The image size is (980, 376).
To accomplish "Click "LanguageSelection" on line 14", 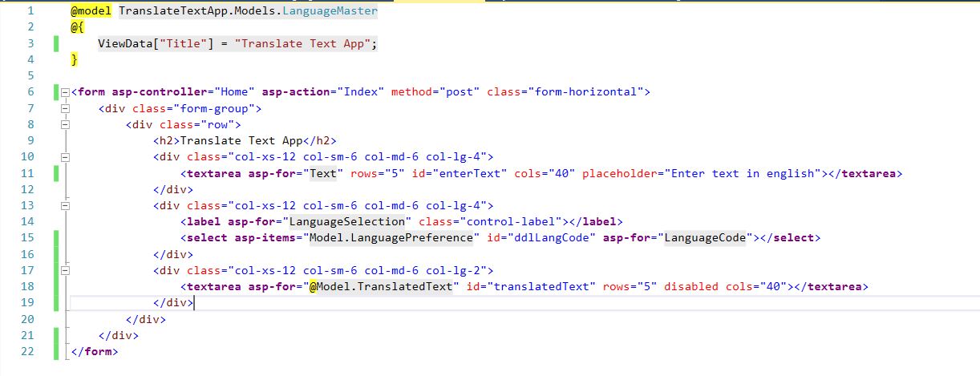I will coord(348,222).
